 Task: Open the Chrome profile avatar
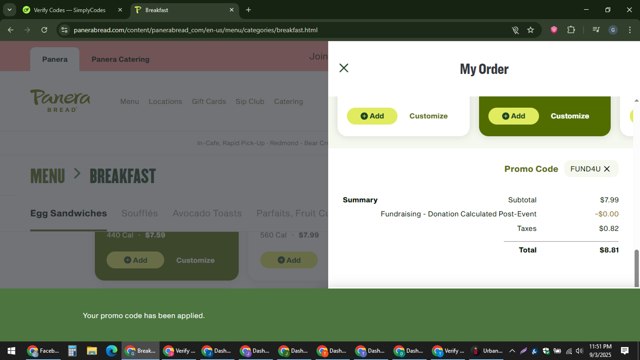click(x=613, y=30)
